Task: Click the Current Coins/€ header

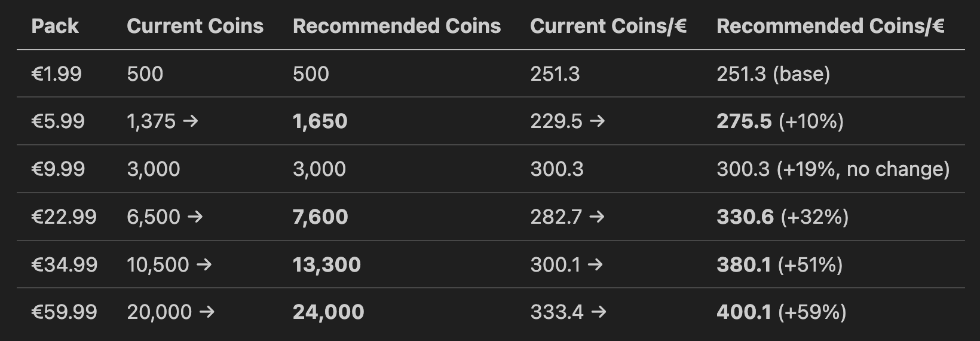Action: 608,26
